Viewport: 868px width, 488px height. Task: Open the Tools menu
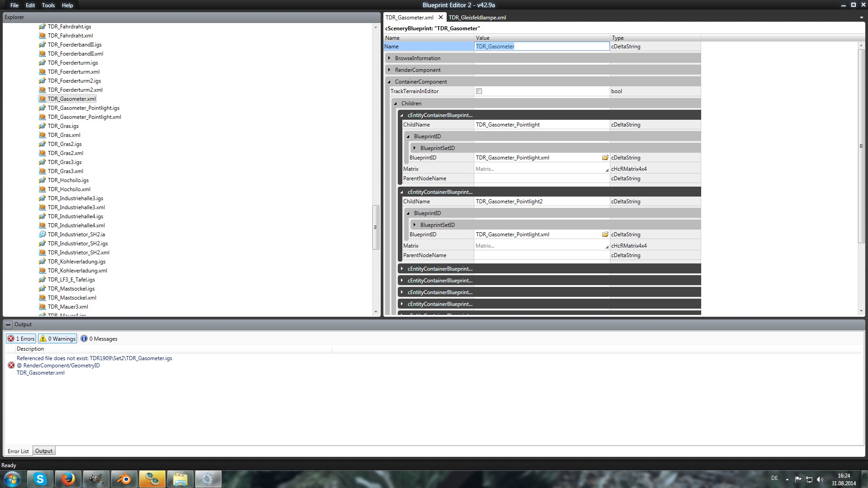pos(48,5)
